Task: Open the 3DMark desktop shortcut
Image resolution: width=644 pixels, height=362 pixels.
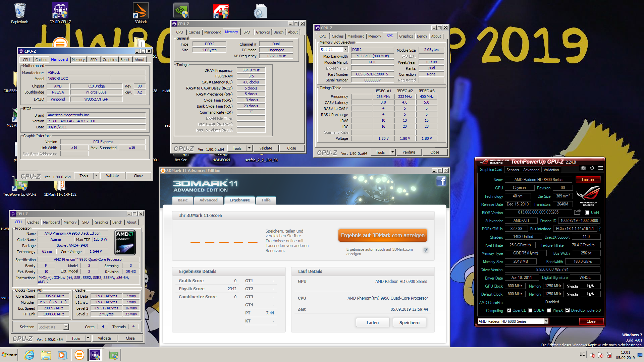Action: click(x=141, y=13)
